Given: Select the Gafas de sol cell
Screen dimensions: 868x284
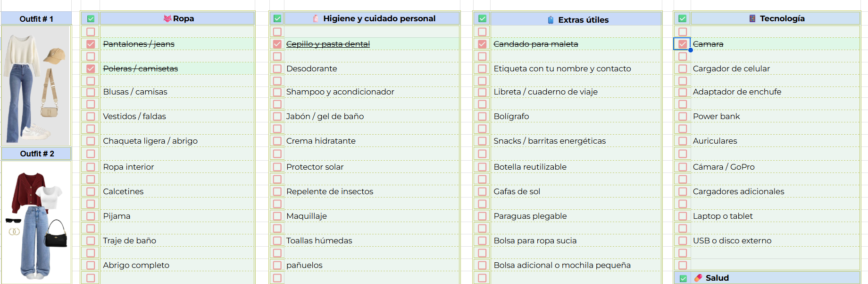Looking at the screenshot, I should 576,191.
